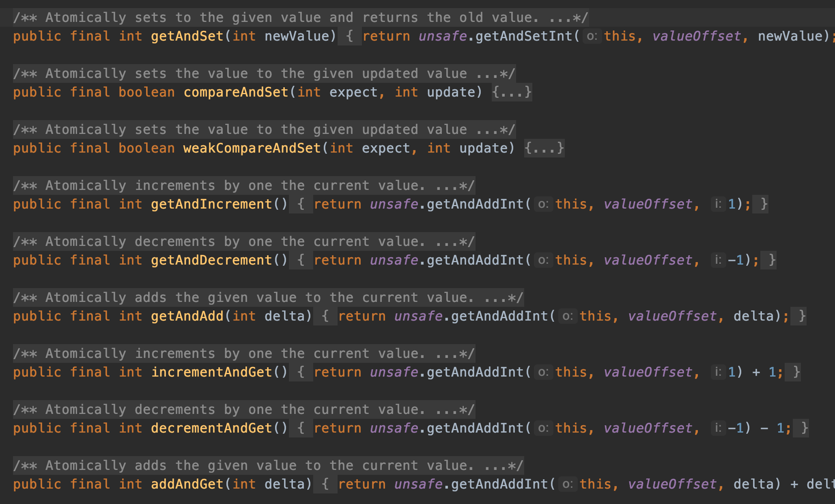The height and width of the screenshot is (504, 835).
Task: Click the getAndSet method name
Action: pyautogui.click(x=187, y=37)
